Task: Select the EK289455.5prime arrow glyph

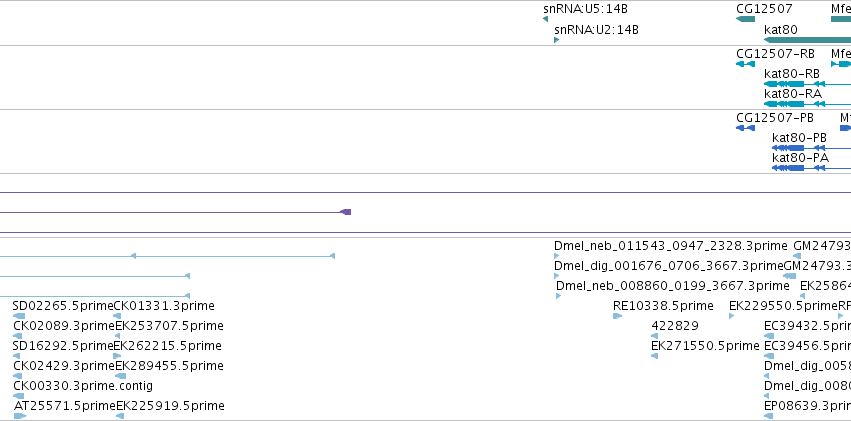Action: point(120,376)
